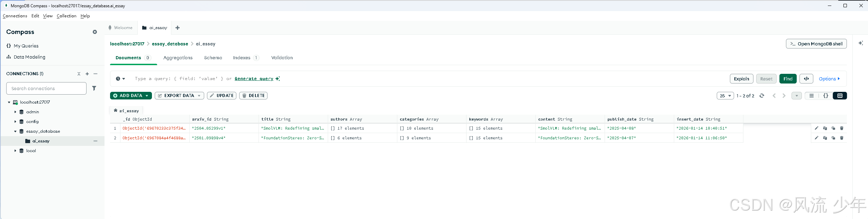
Task: Switch to table view
Action: (x=840, y=96)
